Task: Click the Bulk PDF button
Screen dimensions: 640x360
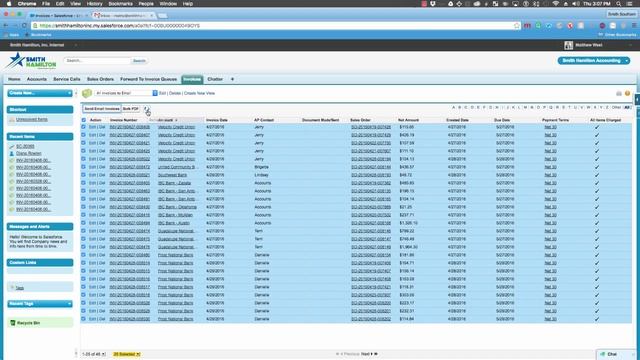Action: point(131,109)
